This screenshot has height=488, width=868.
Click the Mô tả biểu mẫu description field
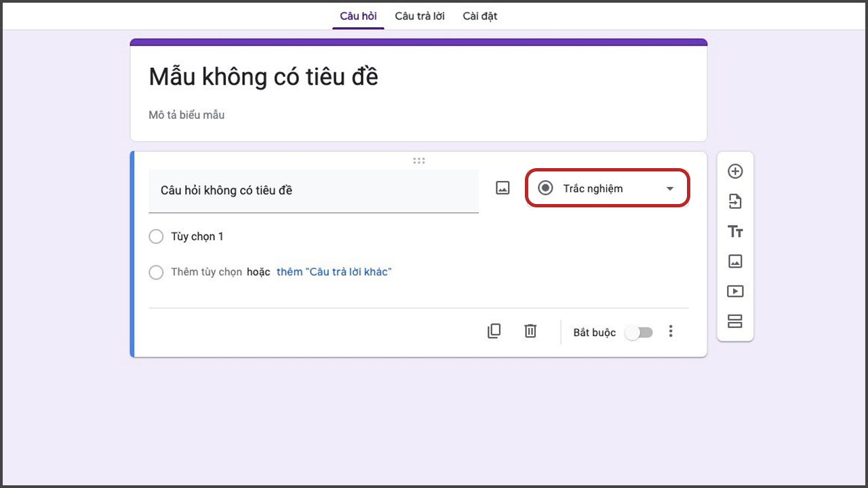coord(186,115)
